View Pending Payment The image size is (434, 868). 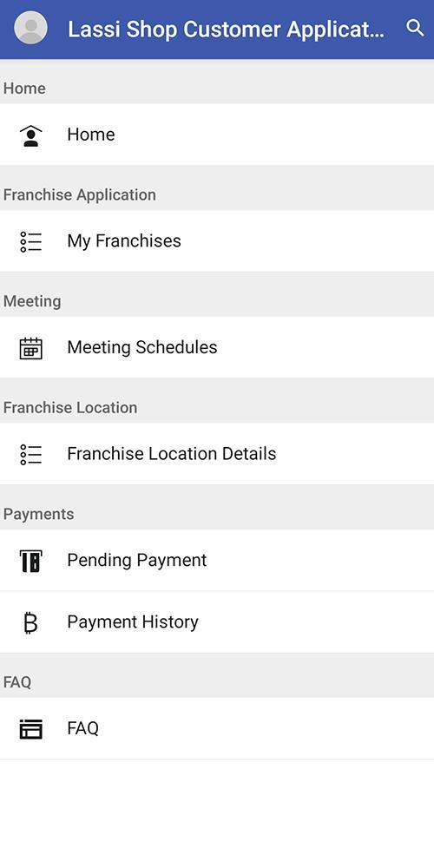(x=217, y=560)
